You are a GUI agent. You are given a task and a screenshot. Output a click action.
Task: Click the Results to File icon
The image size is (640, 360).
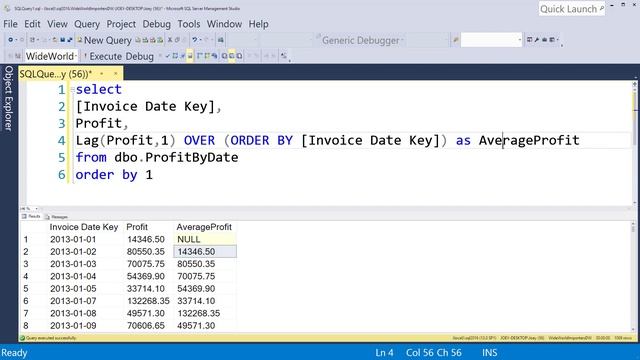(x=240, y=56)
